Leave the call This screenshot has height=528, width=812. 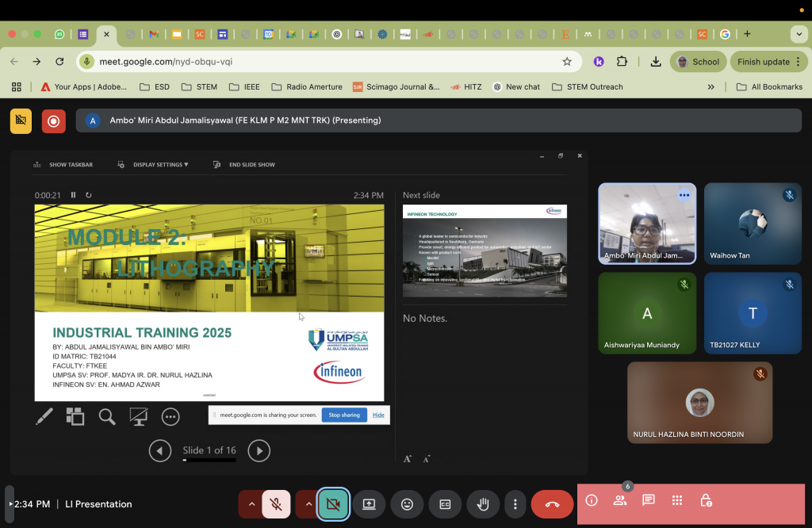point(552,504)
